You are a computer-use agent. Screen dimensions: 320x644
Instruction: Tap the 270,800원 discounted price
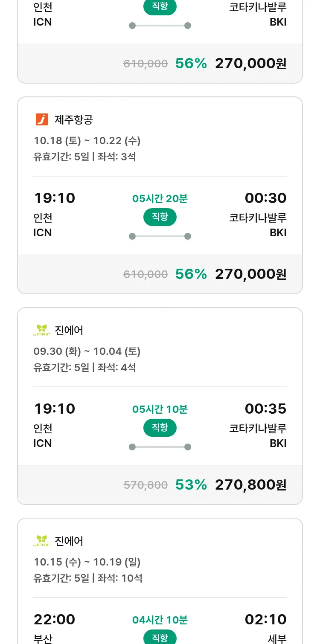coord(250,484)
